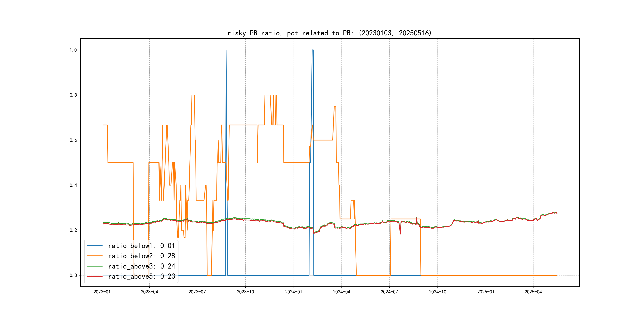Click the 2023-10 x-axis tick label
The image size is (644, 322).
click(x=245, y=292)
